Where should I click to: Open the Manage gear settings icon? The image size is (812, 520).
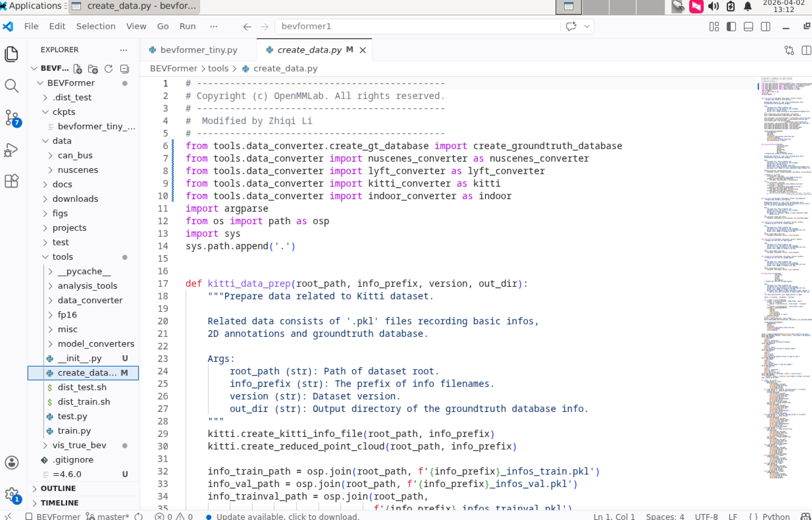click(13, 495)
